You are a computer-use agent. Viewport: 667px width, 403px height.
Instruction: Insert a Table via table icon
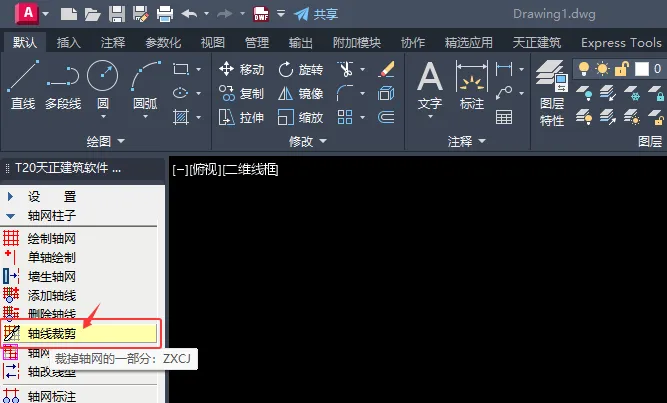(x=504, y=117)
